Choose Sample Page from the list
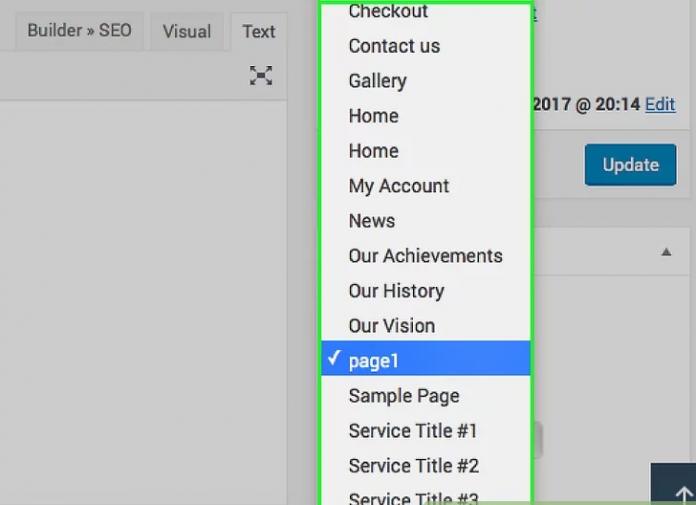 (404, 396)
